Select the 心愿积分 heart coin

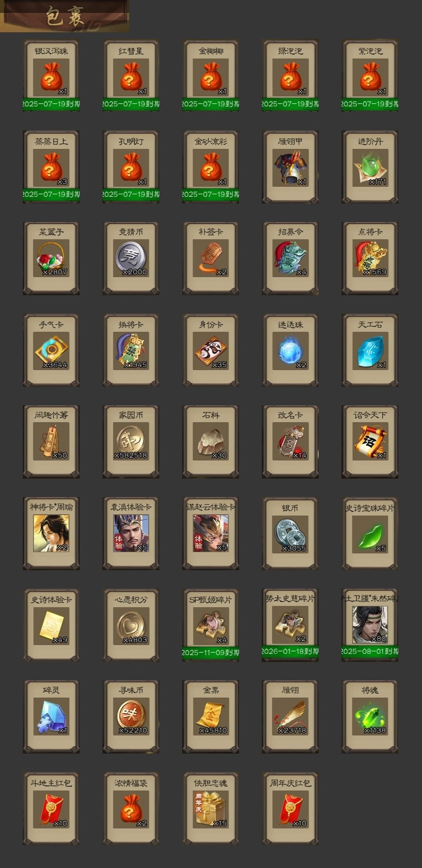[131, 625]
